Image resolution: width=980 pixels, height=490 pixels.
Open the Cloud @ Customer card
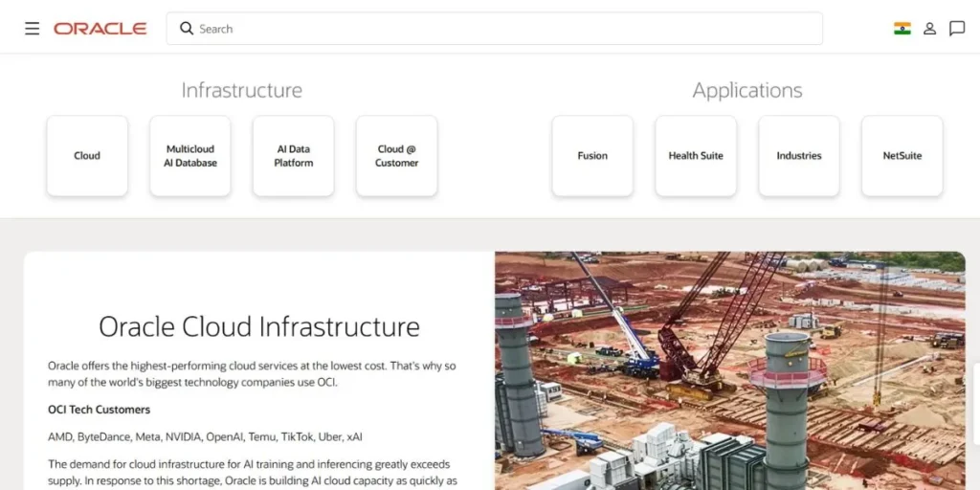click(x=396, y=156)
